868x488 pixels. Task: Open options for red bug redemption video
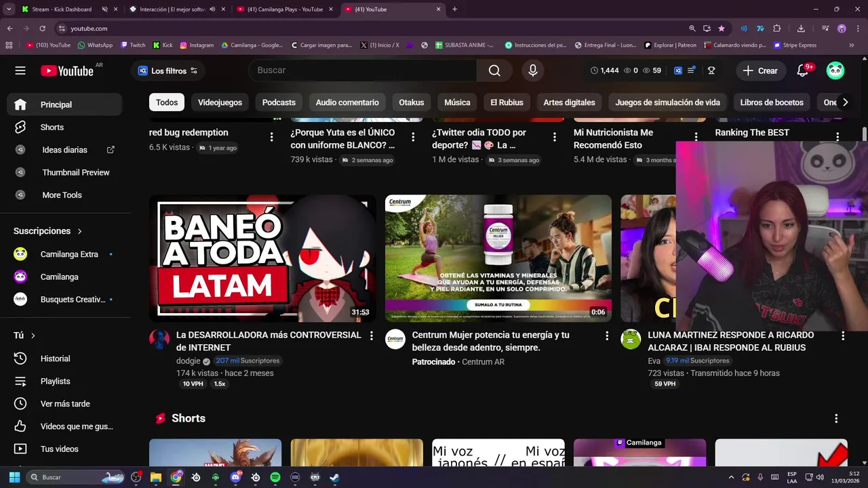point(271,137)
